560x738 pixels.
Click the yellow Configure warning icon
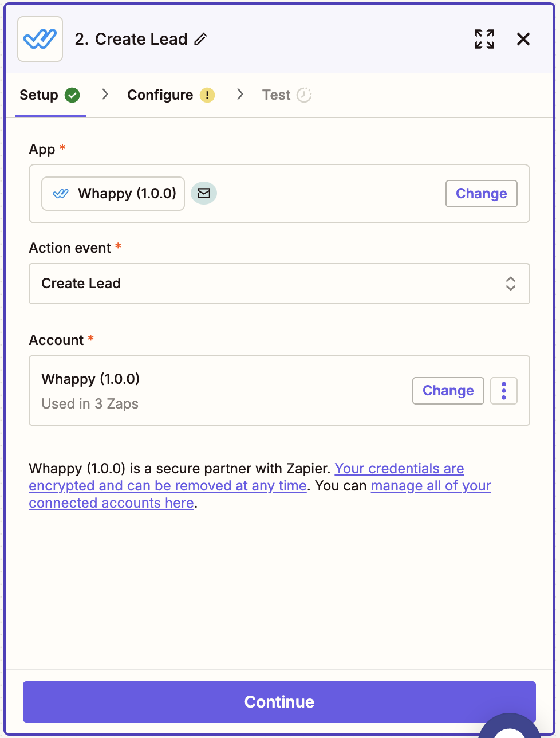(207, 95)
